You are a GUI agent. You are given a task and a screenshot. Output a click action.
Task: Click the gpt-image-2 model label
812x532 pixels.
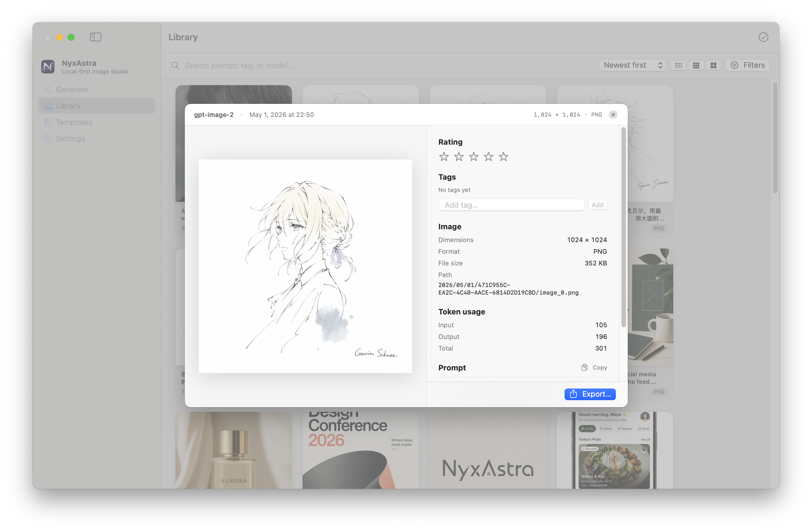click(x=214, y=115)
